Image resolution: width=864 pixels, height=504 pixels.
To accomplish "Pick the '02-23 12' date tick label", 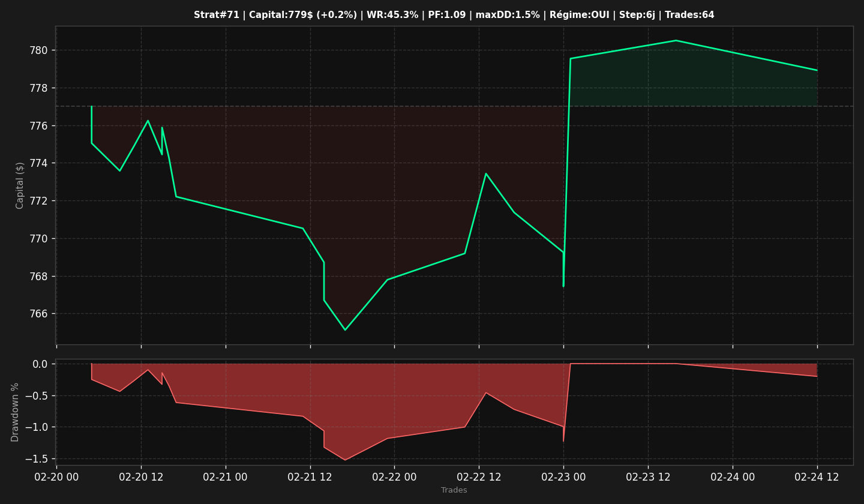I will 648,477.
